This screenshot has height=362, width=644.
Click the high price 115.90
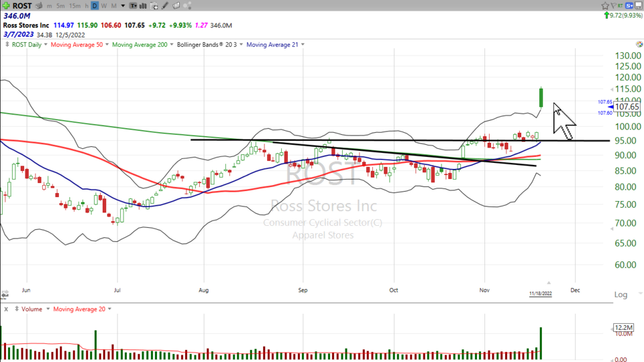coord(87,25)
